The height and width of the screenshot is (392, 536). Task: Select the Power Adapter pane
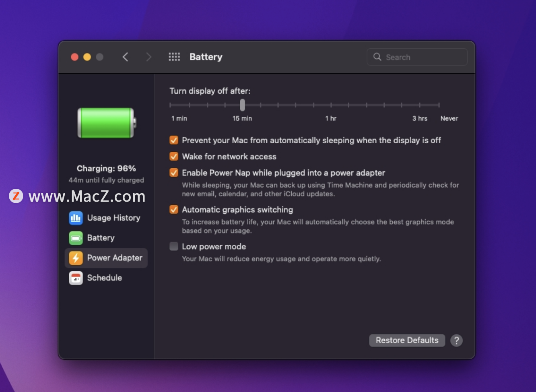[x=106, y=258]
